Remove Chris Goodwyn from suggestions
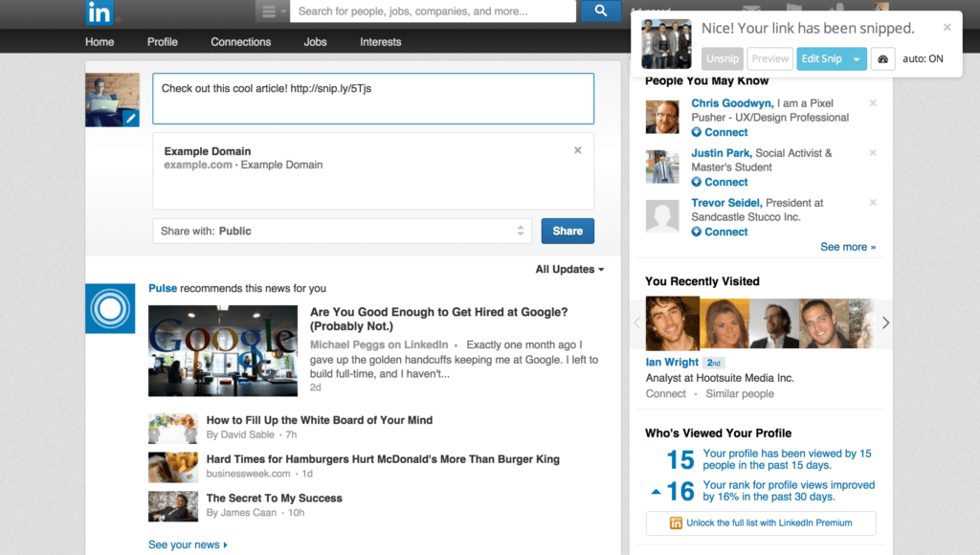The image size is (980, 555). tap(873, 103)
